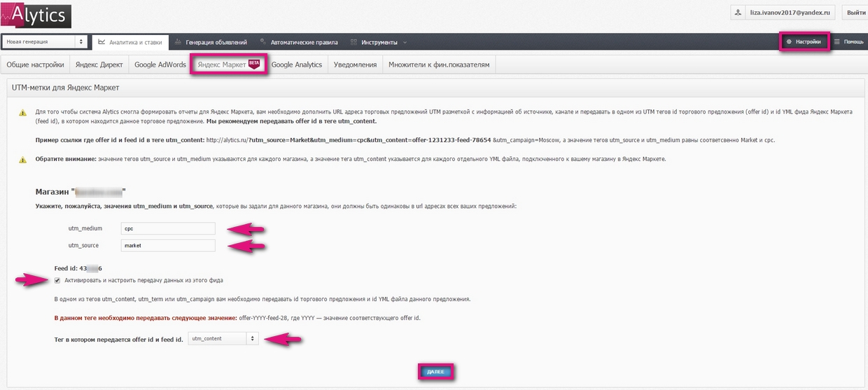
Task: Click the Alytics logo
Action: [x=36, y=15]
